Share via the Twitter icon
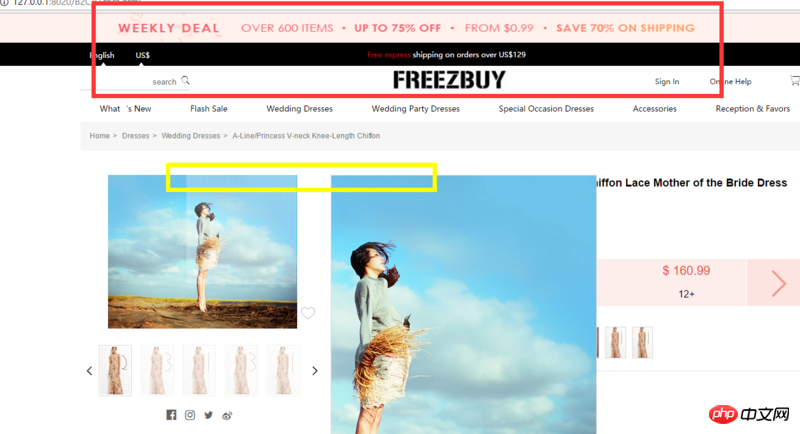 209,415
